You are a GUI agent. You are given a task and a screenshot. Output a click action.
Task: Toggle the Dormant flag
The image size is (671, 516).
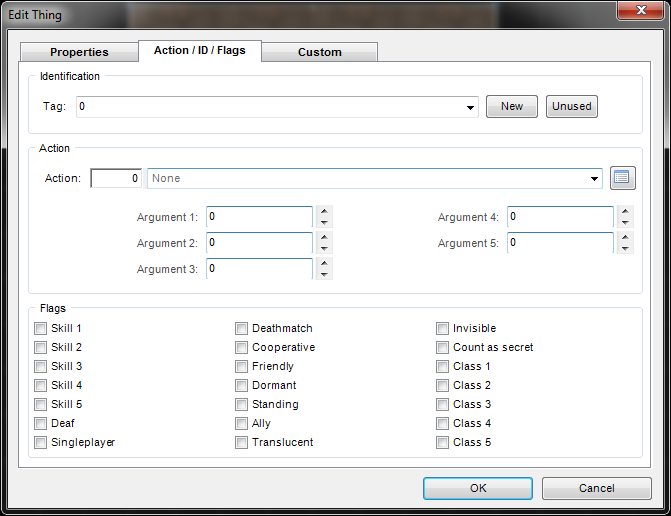[241, 386]
